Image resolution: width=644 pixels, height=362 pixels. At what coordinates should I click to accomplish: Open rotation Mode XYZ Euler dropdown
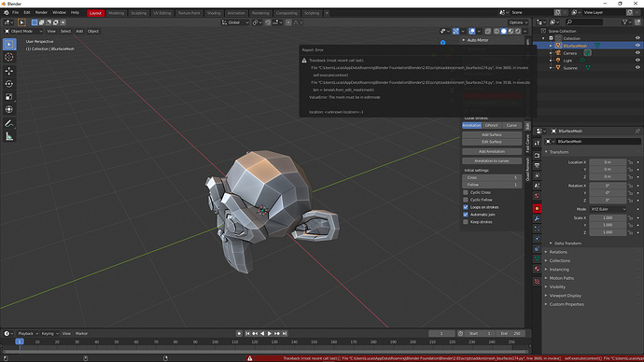click(609, 209)
